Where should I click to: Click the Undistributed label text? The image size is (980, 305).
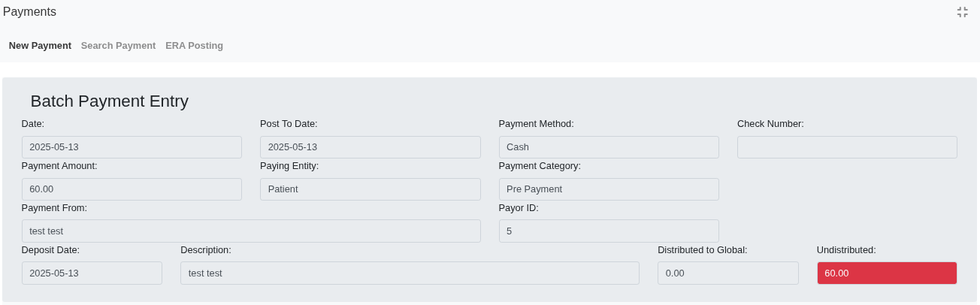pos(846,249)
